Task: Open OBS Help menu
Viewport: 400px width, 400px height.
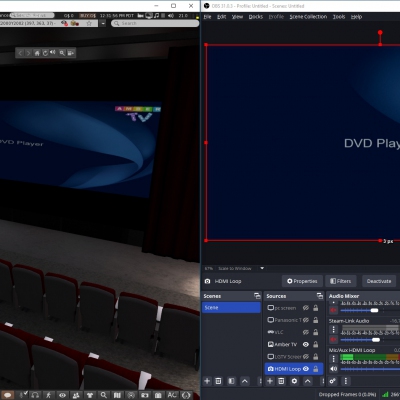Action: tap(356, 17)
